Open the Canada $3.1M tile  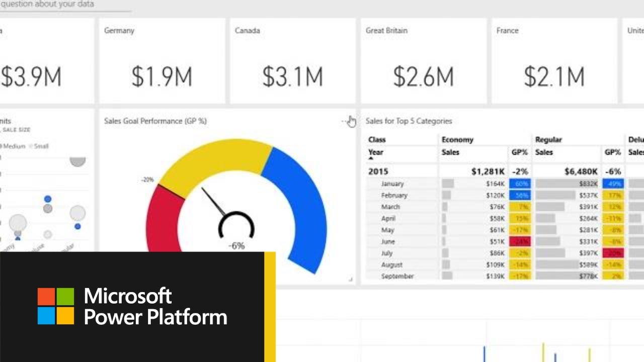[293, 61]
